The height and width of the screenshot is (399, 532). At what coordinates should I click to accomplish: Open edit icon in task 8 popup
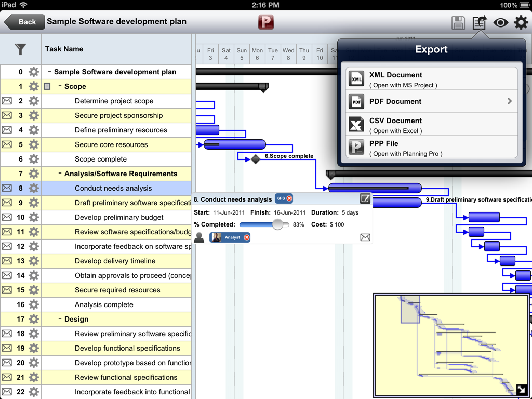365,199
